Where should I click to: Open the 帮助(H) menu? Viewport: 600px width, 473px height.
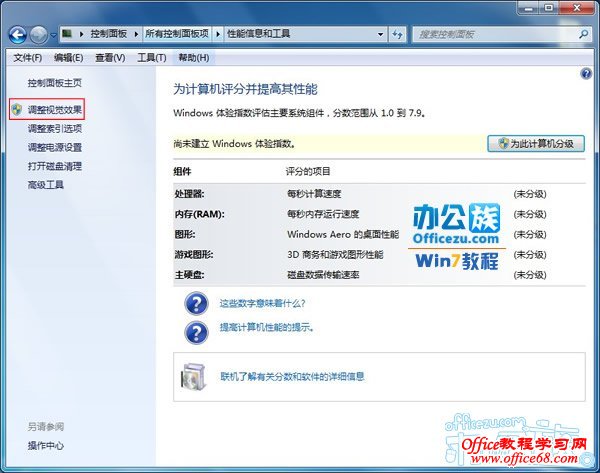(194, 58)
